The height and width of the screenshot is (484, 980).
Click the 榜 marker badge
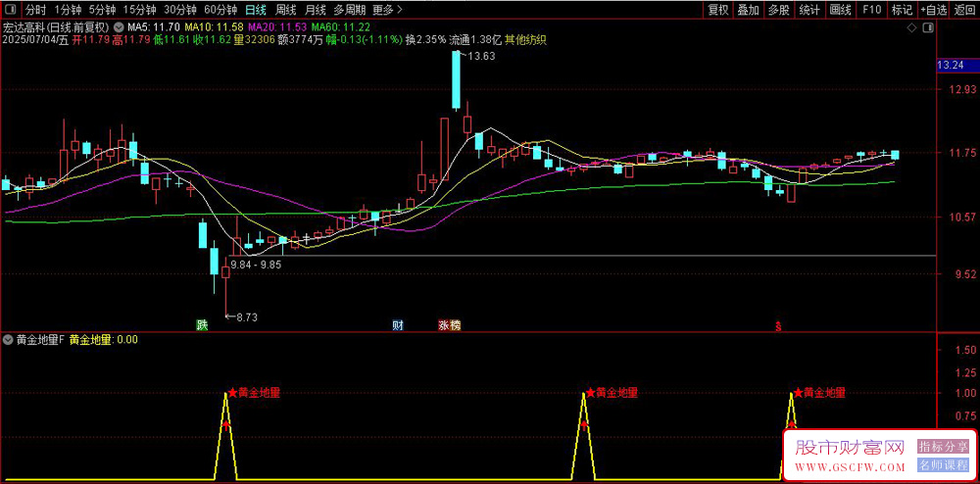click(455, 325)
